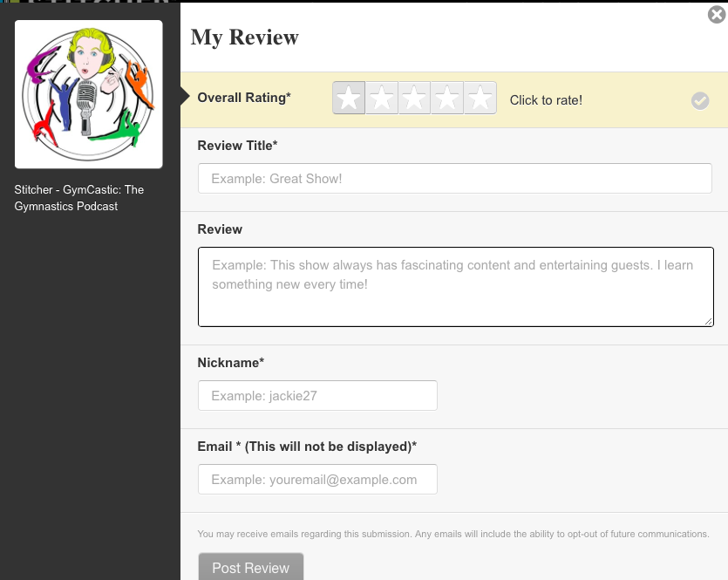Select the second rating star

point(382,98)
